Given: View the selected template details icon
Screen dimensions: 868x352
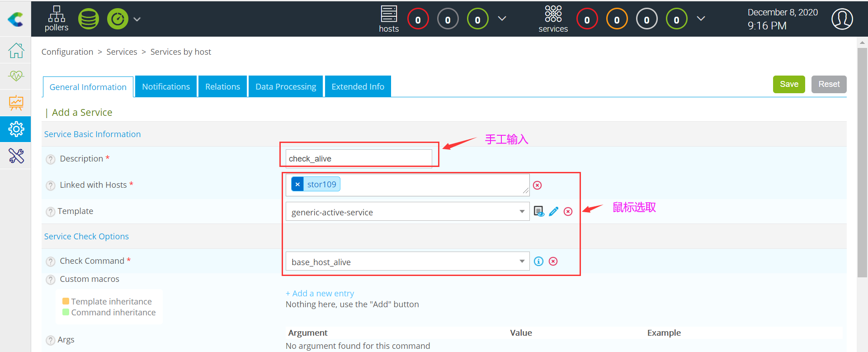Looking at the screenshot, I should (x=539, y=211).
